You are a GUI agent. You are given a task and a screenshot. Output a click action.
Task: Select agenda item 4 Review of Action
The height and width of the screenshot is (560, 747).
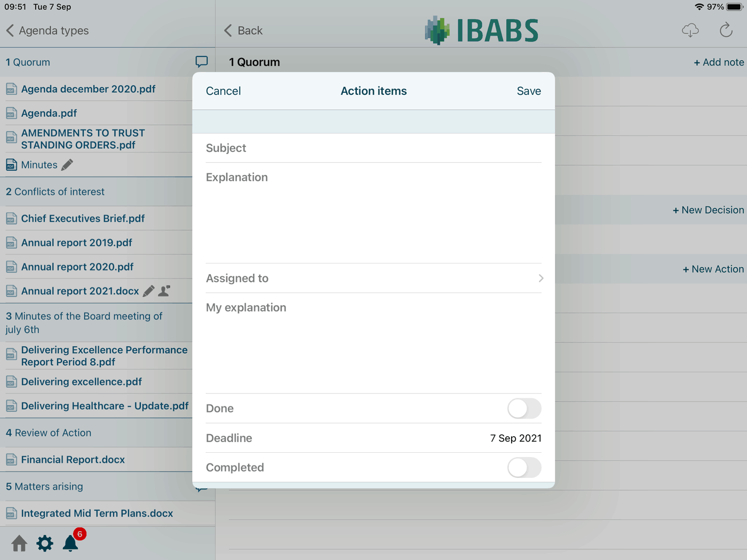[48, 433]
